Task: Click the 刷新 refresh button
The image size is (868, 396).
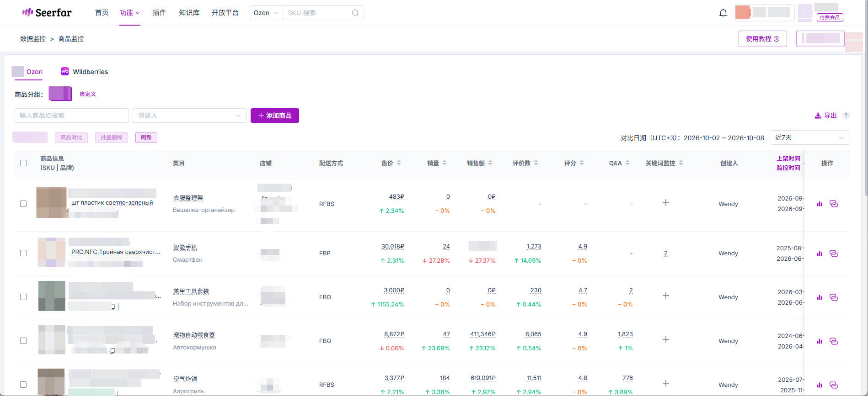Action: (146, 137)
